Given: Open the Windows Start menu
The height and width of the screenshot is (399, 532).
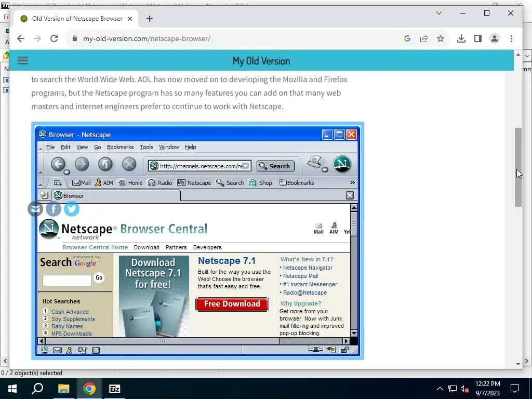Looking at the screenshot, I should click(x=12, y=389).
